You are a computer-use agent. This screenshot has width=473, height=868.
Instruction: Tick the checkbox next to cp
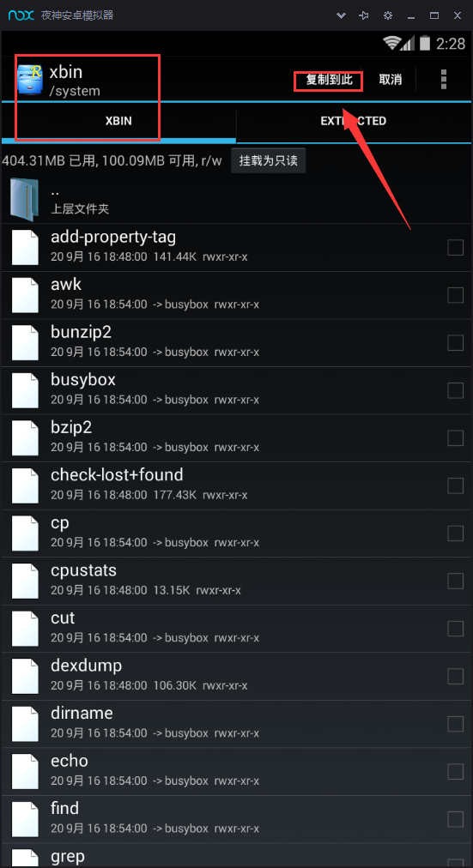(x=455, y=533)
